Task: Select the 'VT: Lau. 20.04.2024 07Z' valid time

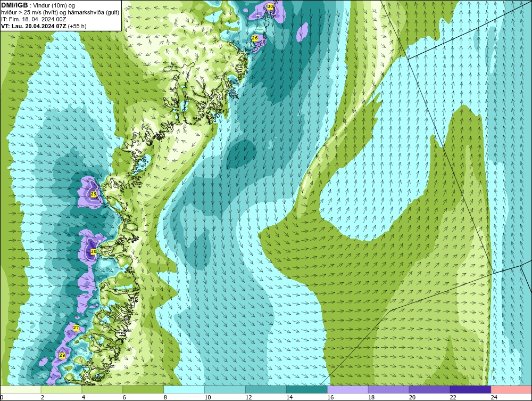Action: (x=34, y=26)
